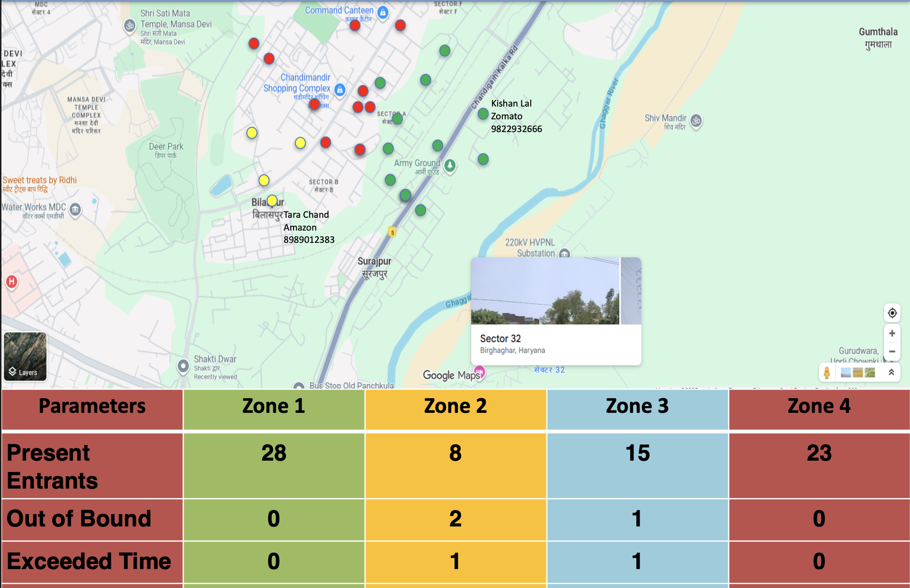Click the Bus Stop Old Panchkula icon
910x588 pixels.
298,386
